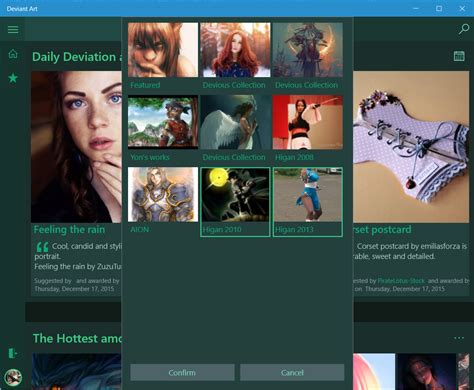Open the three-dots more options
474x390 pixels.
click(x=459, y=338)
